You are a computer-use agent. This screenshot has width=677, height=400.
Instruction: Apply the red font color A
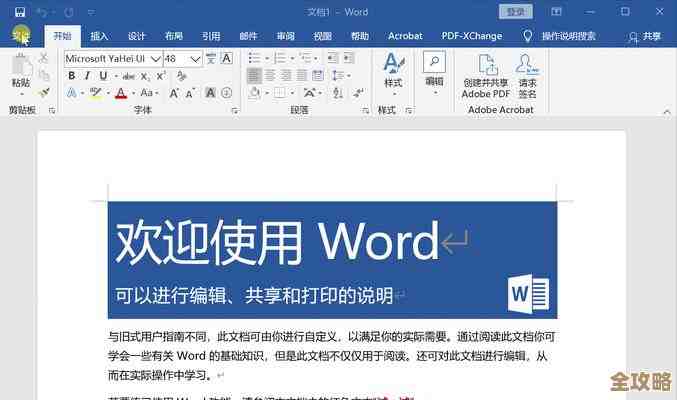pos(121,93)
